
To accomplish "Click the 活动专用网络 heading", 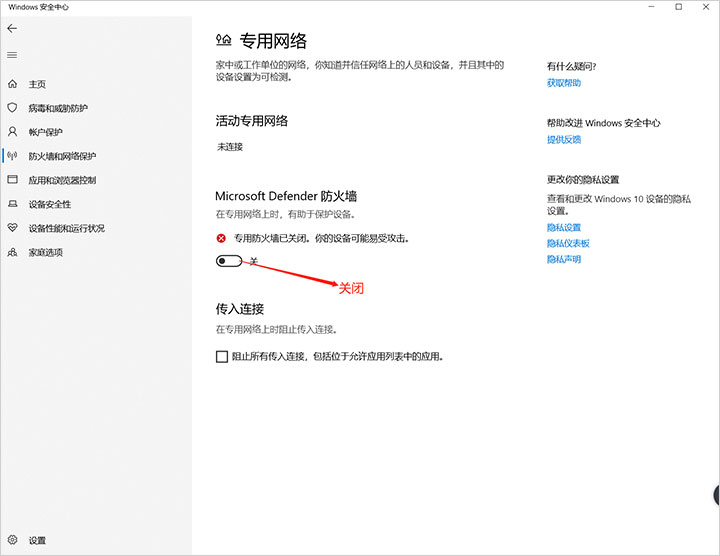I will point(252,121).
